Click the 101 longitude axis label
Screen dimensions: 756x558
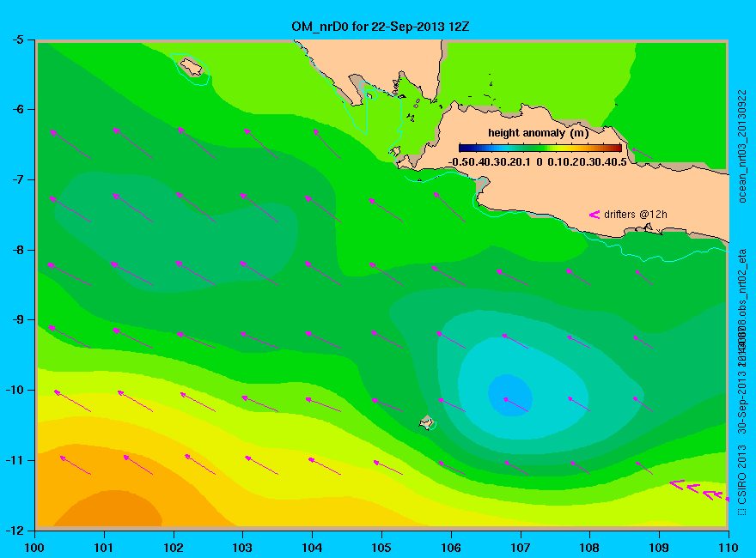[x=104, y=548]
